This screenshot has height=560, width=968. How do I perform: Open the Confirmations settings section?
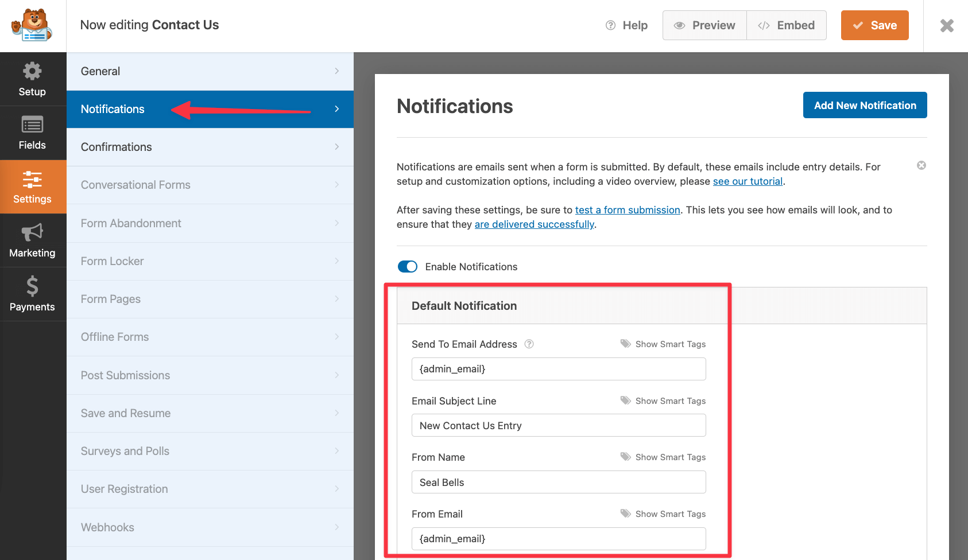tap(210, 147)
